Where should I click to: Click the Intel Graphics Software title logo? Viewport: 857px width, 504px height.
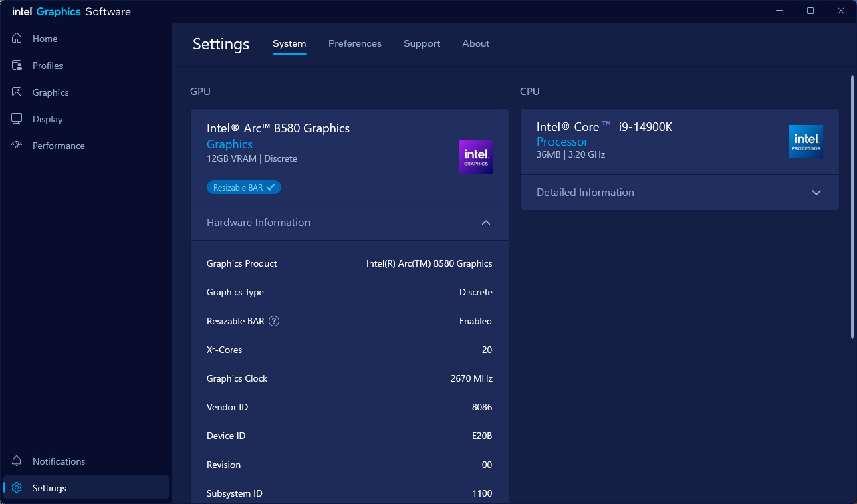click(x=72, y=11)
